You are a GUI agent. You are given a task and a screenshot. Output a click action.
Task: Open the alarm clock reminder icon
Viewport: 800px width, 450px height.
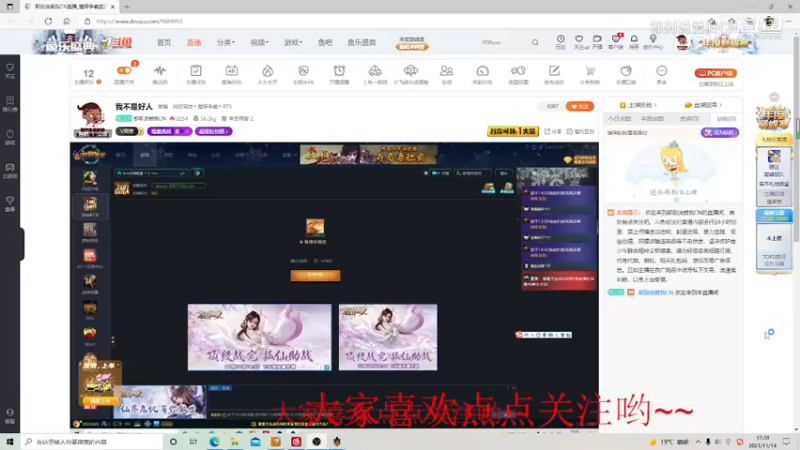[339, 70]
